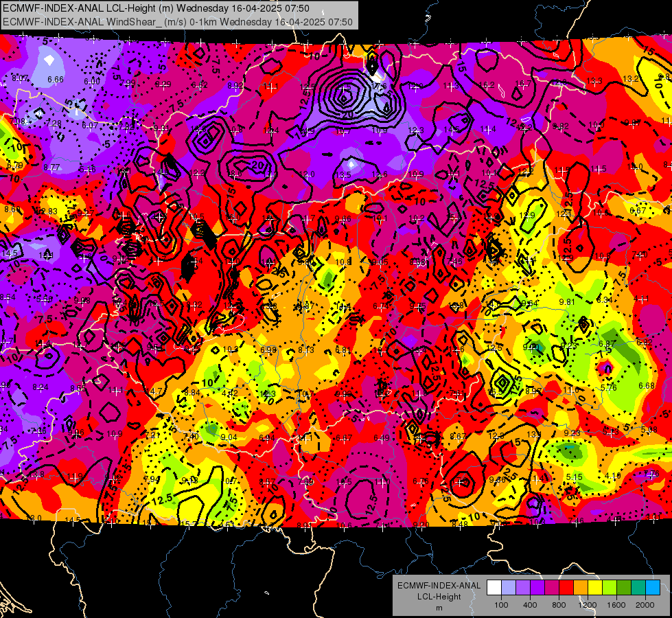Viewport: 672px width, 618px height.
Task: Click the dark green legend swatch
Action: (x=624, y=587)
